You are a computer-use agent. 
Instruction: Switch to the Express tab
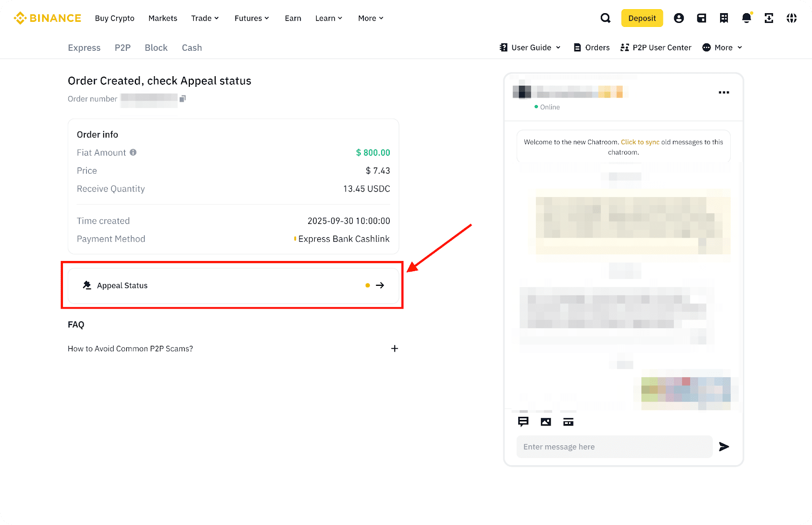tap(84, 48)
